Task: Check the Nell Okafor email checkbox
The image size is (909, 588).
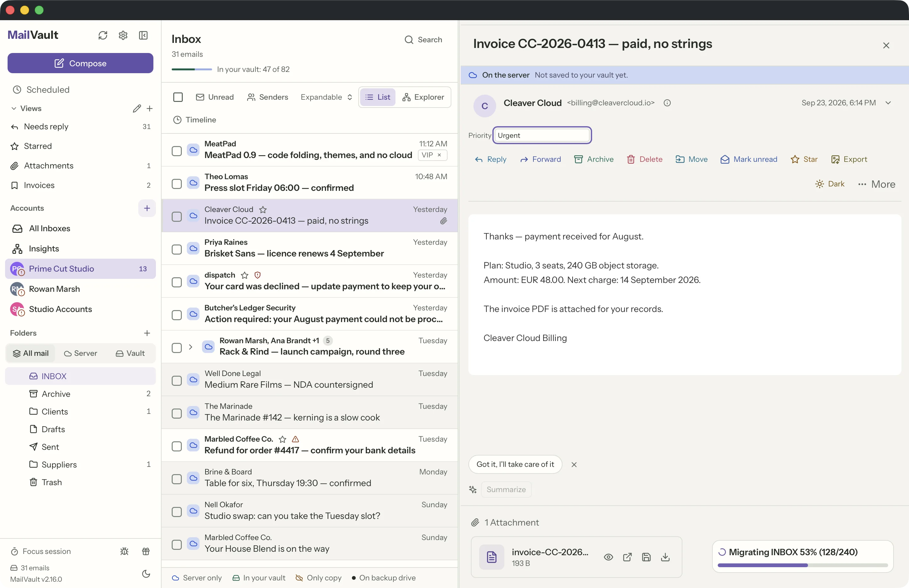Action: [176, 512]
